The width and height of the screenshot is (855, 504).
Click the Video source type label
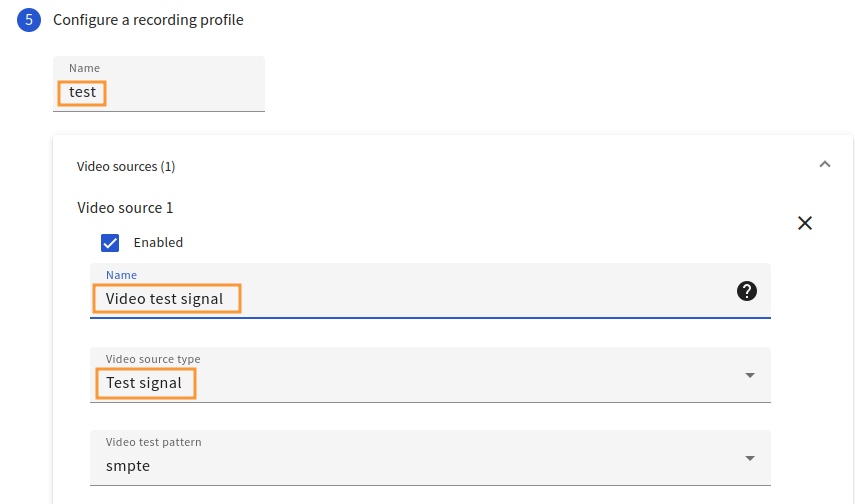tap(153, 359)
